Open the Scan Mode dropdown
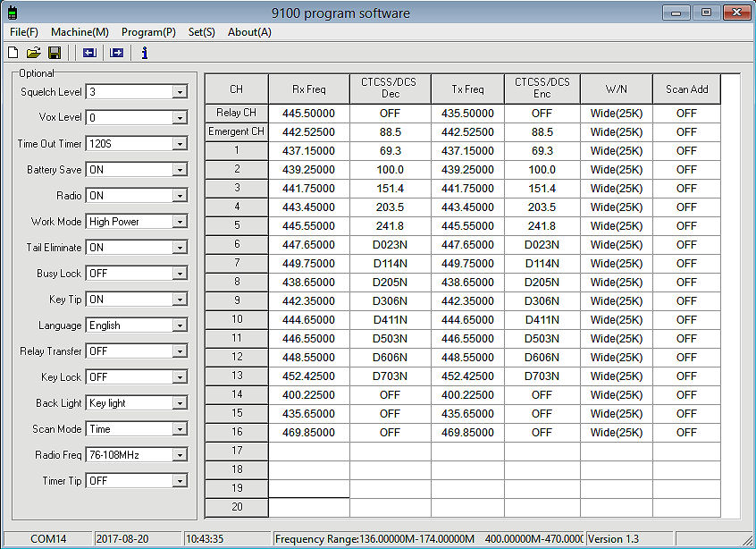Screen dimensions: 756x549 (x=180, y=429)
